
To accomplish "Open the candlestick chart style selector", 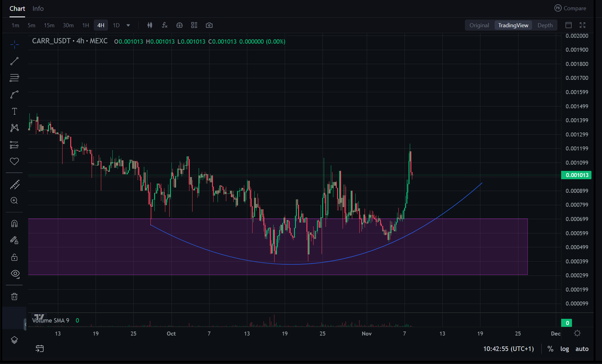I will (149, 25).
